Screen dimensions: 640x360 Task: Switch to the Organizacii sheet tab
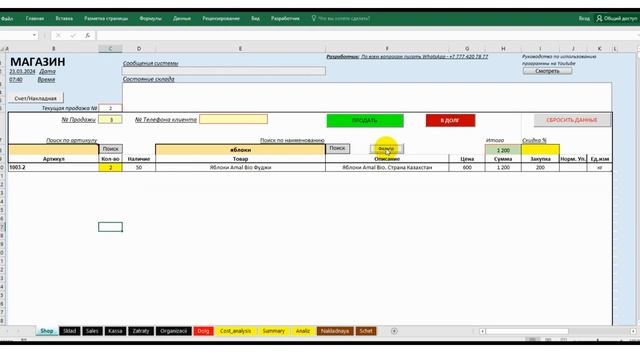173,331
